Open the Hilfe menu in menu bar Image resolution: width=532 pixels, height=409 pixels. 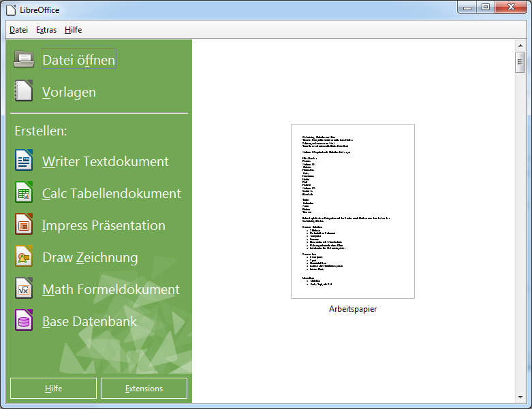point(73,30)
